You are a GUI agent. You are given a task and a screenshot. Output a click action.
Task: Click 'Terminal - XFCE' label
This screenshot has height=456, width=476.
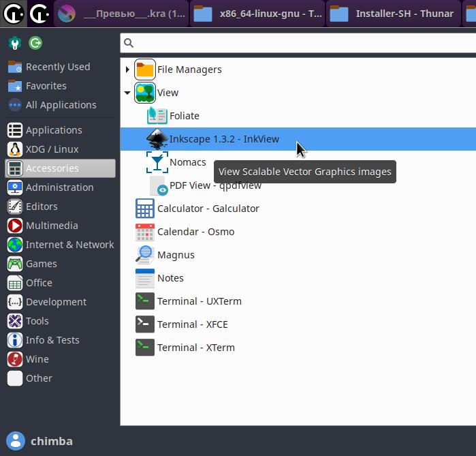click(193, 324)
